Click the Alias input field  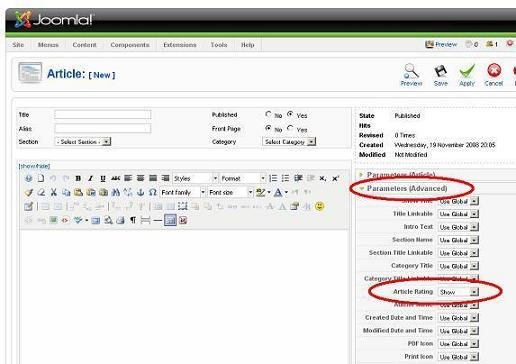click(103, 128)
